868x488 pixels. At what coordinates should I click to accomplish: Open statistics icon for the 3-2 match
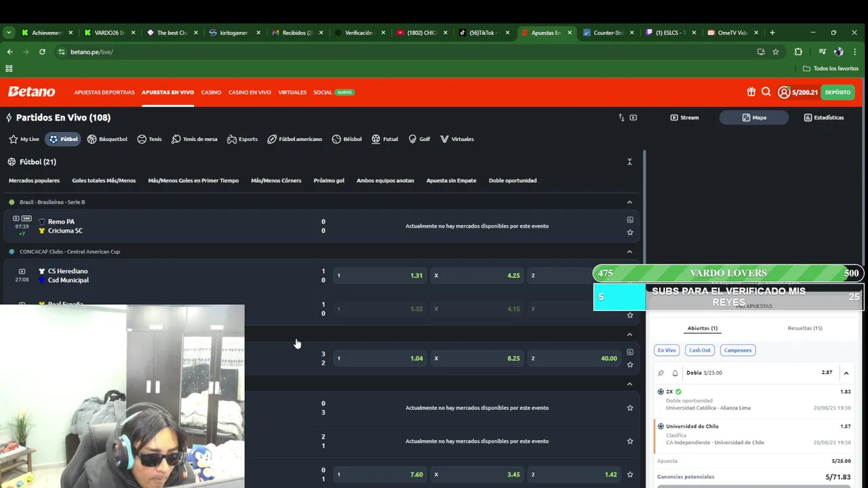[630, 352]
